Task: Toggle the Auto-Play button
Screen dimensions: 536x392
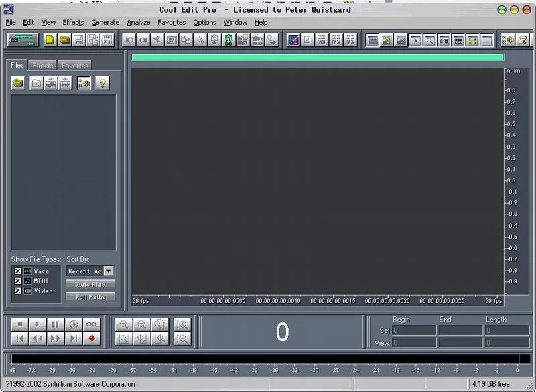Action: click(x=90, y=285)
